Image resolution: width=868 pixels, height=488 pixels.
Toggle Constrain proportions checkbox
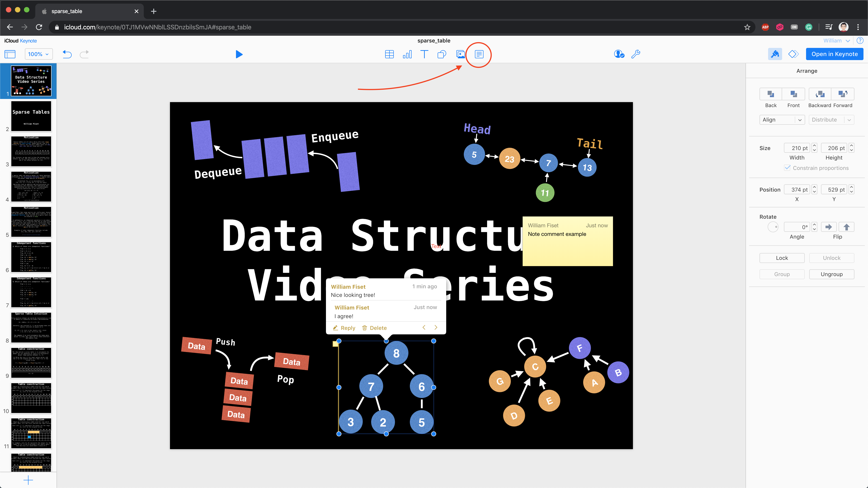(787, 168)
